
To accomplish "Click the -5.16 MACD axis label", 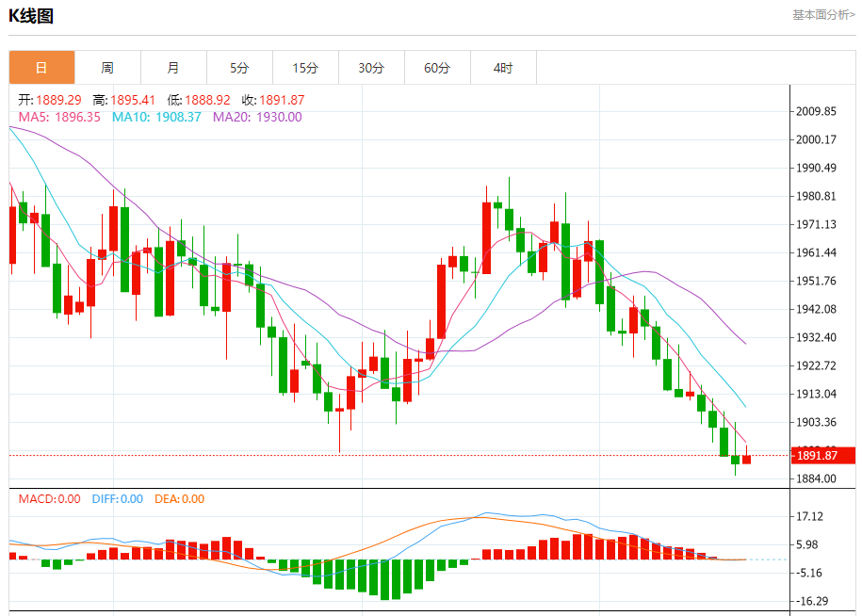I will tap(807, 573).
